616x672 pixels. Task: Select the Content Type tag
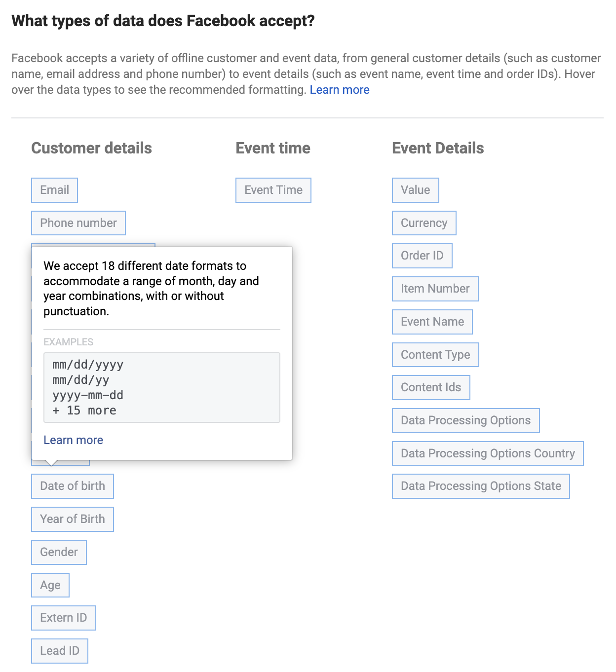(x=435, y=355)
